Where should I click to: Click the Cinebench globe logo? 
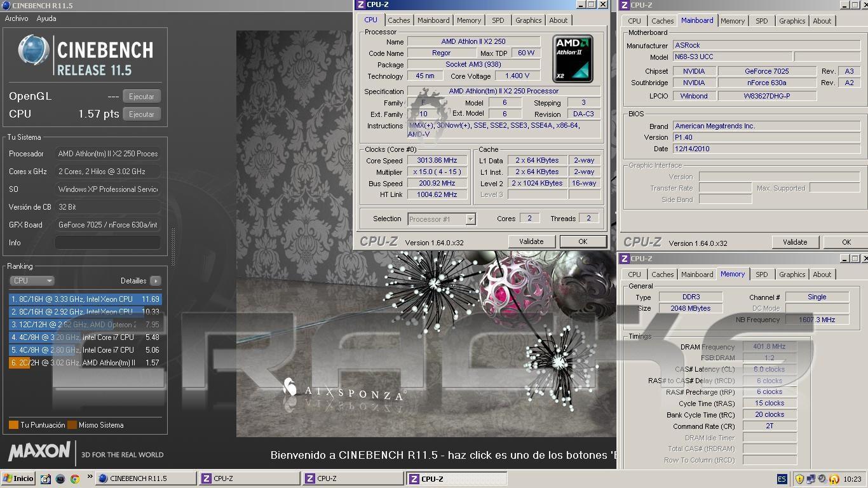click(34, 51)
